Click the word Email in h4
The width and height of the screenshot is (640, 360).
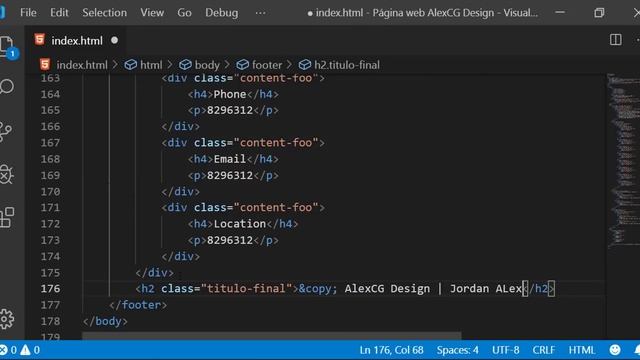point(230,159)
